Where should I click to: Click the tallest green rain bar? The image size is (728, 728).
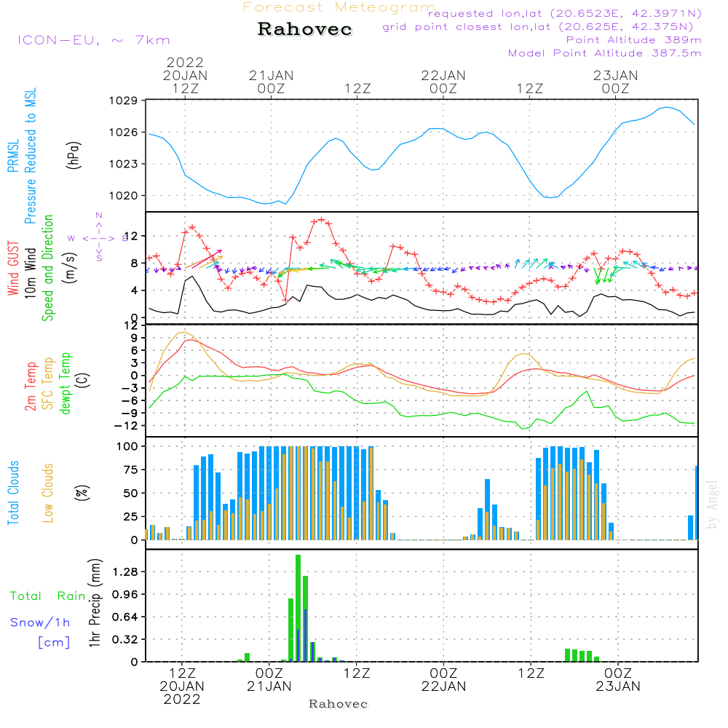298,608
